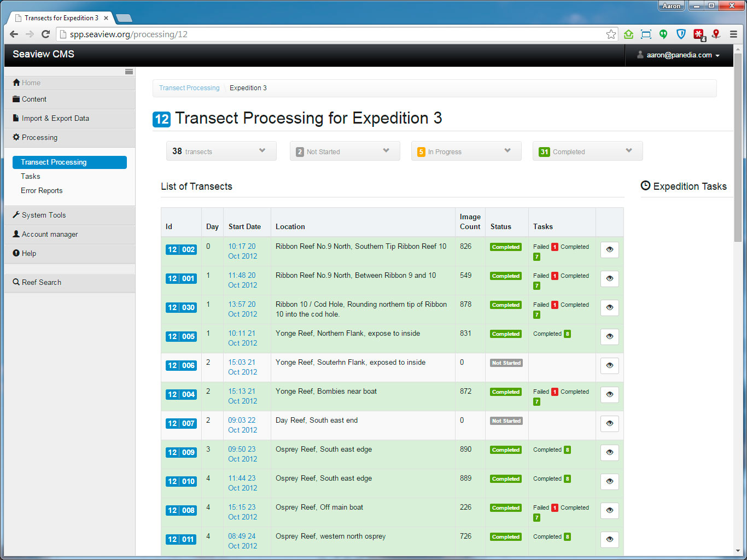
Task: Click Transect Processing breadcrumb link
Action: [189, 88]
